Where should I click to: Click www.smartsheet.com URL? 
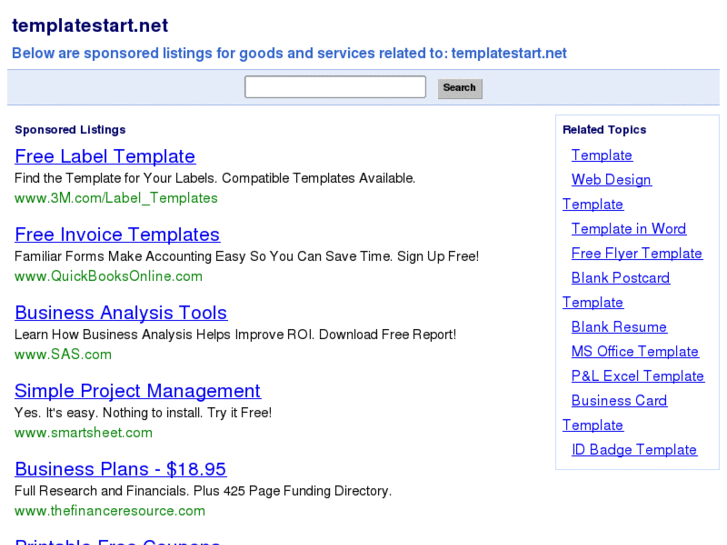83,432
